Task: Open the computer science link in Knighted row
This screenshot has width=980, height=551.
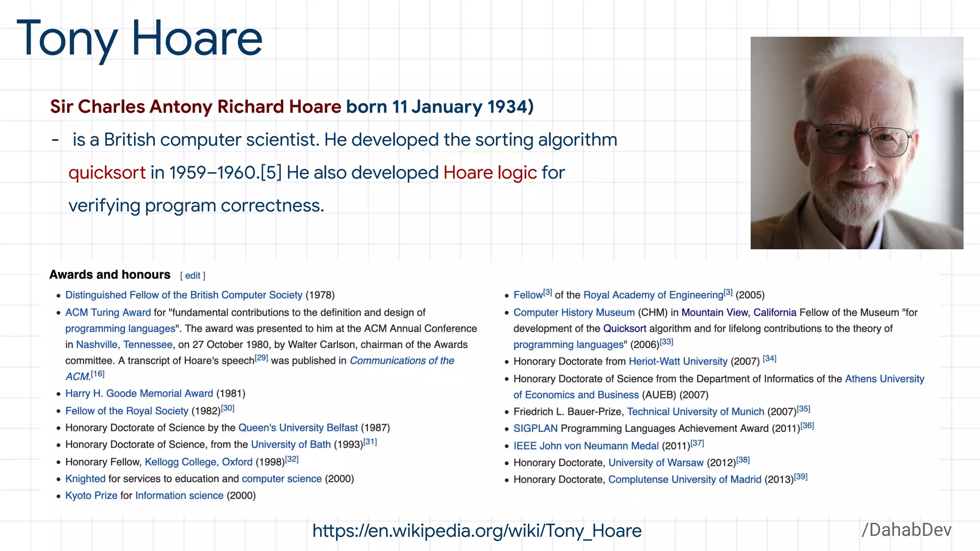Action: 282,479
